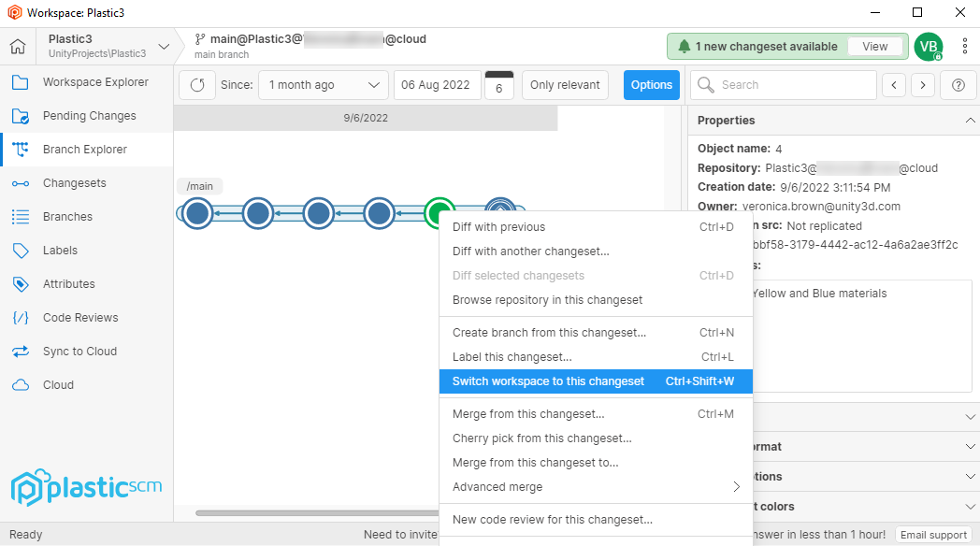Collapse the Properties panel section
Viewport: 980px width, 546px height.
[970, 121]
